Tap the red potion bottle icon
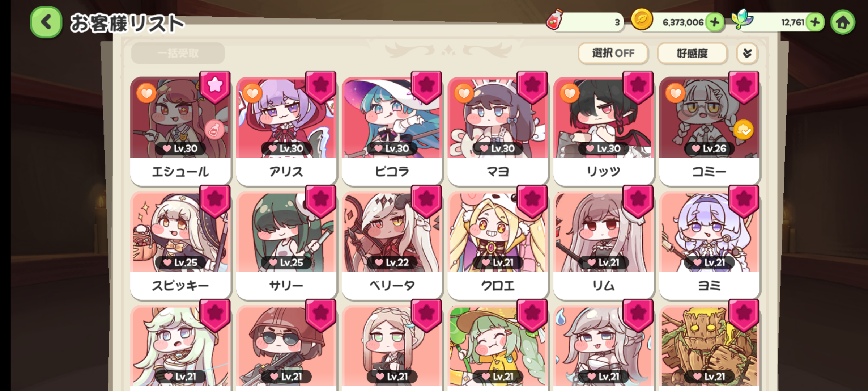This screenshot has height=391, width=868. (x=554, y=19)
